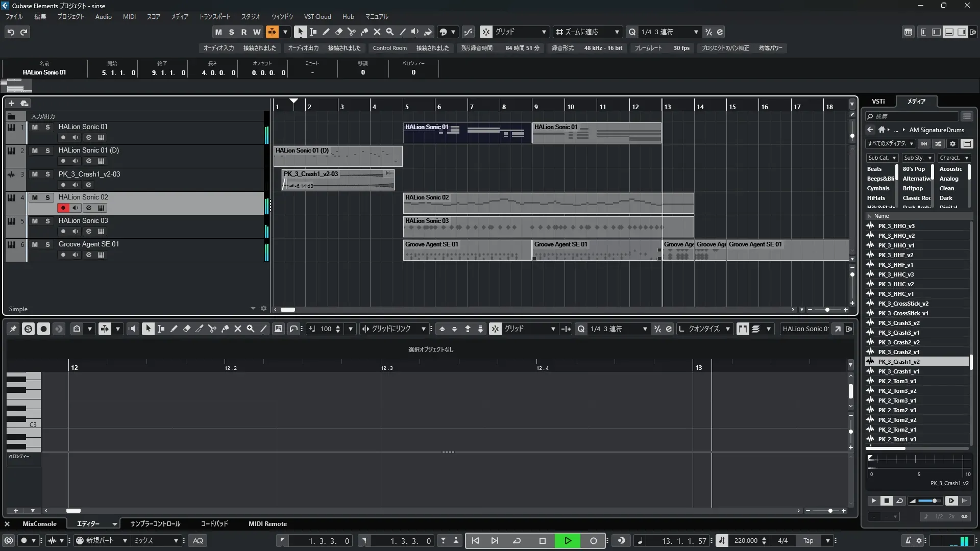Select the Eraser tool in the project toolbar
This screenshot has width=980, height=551.
click(x=338, y=32)
